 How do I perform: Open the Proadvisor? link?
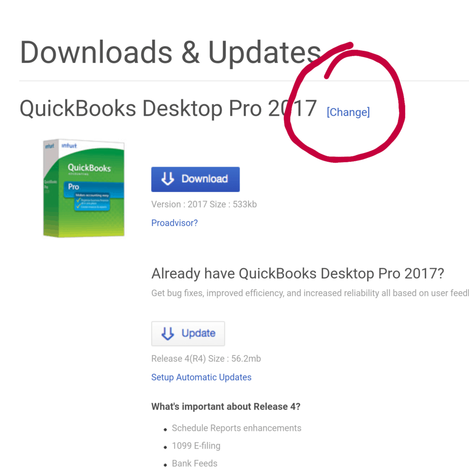[x=175, y=223]
